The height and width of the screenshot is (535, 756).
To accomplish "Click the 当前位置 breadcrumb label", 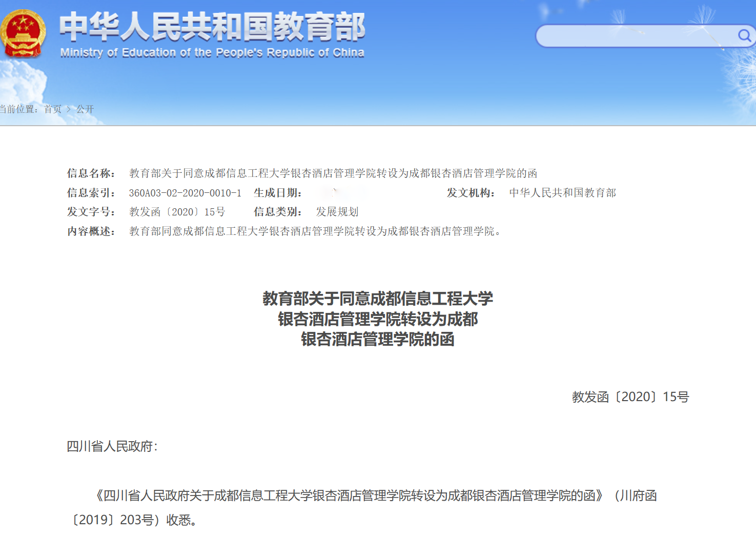I will (18, 109).
